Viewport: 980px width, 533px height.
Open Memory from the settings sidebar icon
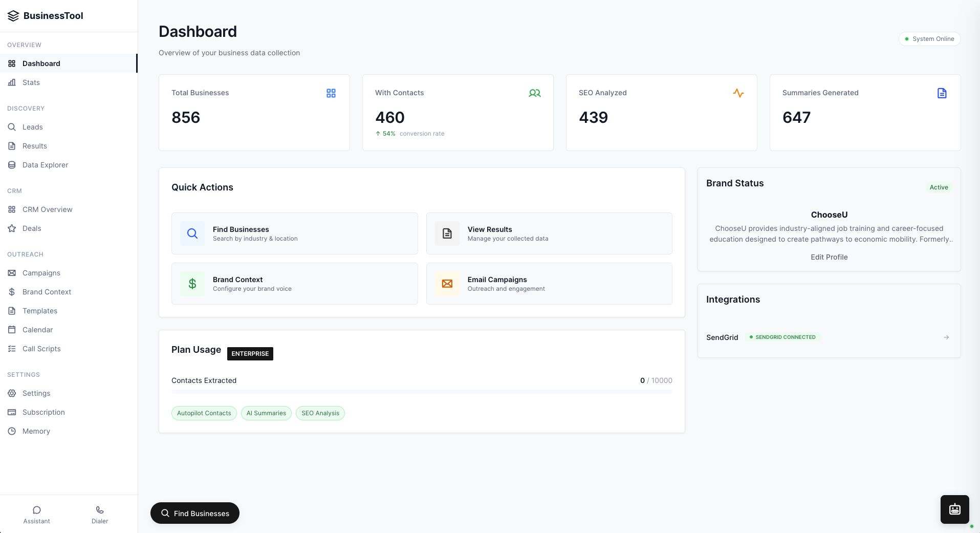pos(12,431)
